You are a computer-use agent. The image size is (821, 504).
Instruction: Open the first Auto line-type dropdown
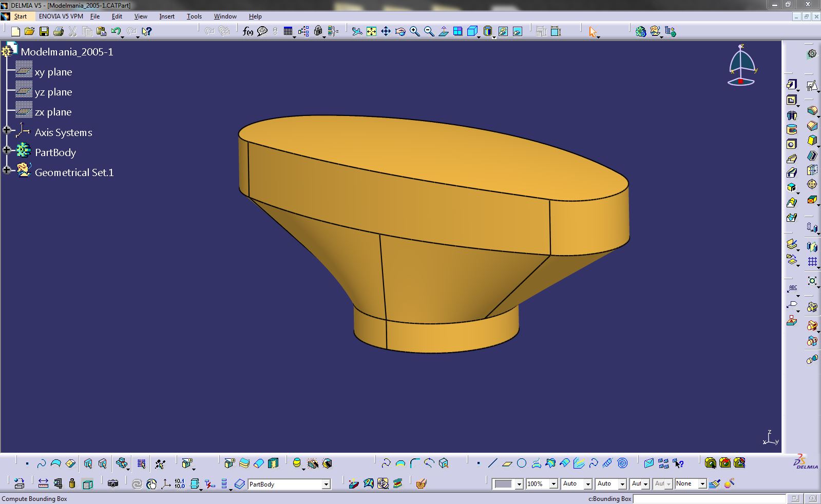point(588,484)
